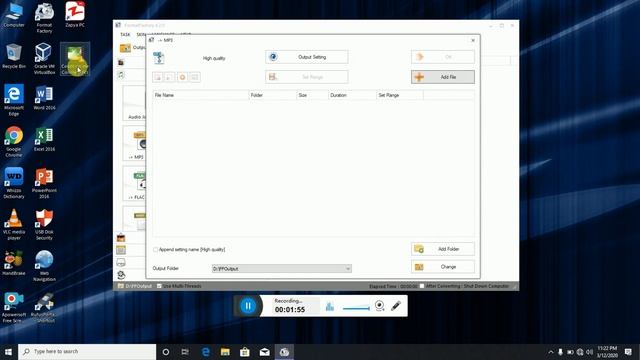Click the pencil annotate icon on recorder bar
Screen dimensions: 640x360
click(x=396, y=306)
